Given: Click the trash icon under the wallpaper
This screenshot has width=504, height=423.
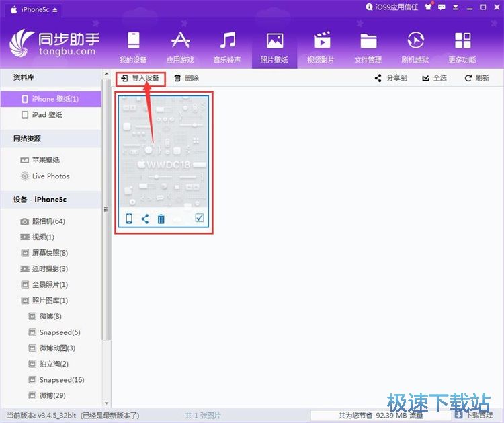Looking at the screenshot, I should [161, 219].
